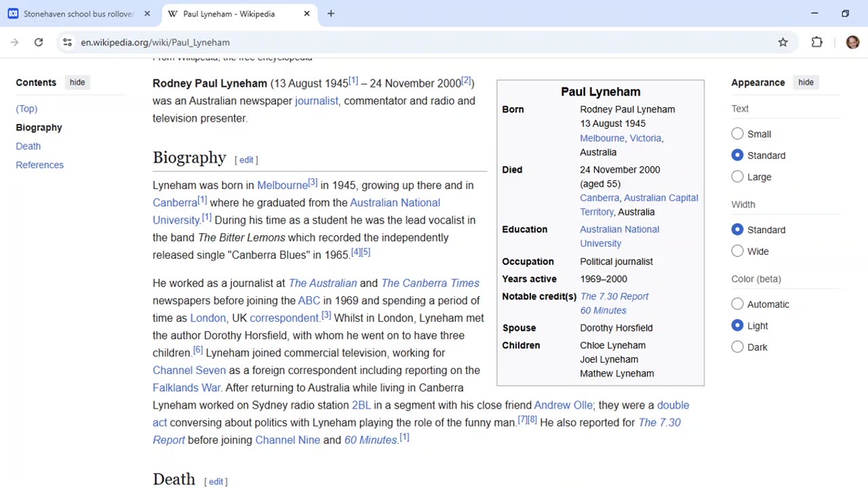The height and width of the screenshot is (488, 868).
Task: Jump to (Top) in contents
Action: [x=26, y=108]
